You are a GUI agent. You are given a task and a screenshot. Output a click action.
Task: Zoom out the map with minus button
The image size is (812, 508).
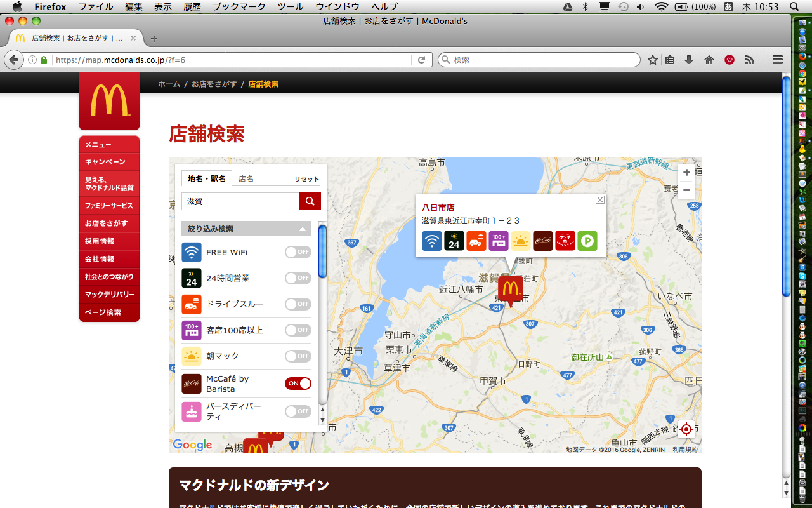point(686,190)
